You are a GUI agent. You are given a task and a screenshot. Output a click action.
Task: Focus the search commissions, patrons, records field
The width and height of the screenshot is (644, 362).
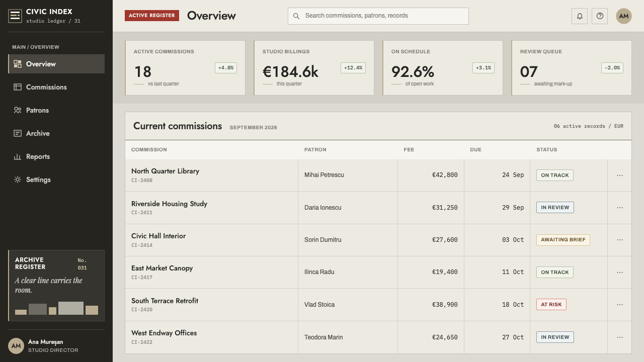[x=378, y=16]
